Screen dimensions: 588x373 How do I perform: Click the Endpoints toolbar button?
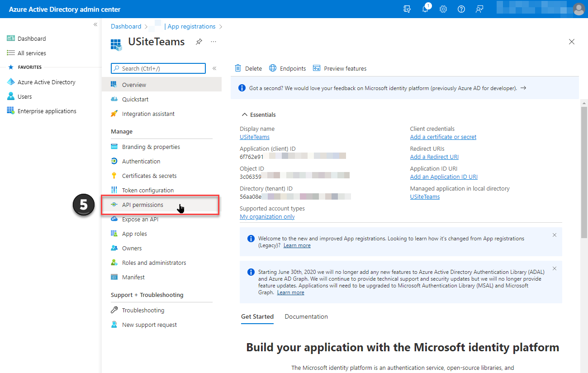pos(288,68)
